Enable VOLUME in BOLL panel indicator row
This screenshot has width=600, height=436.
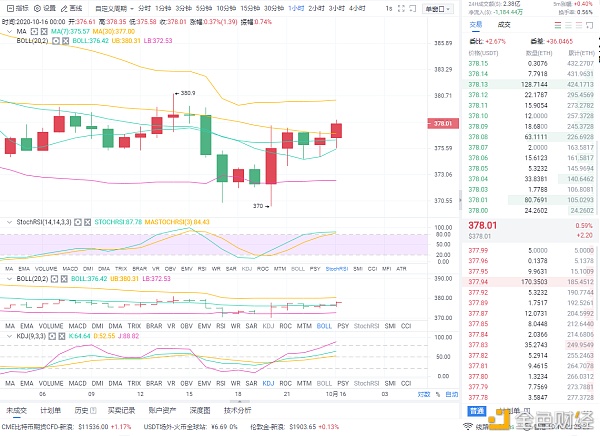coord(51,326)
